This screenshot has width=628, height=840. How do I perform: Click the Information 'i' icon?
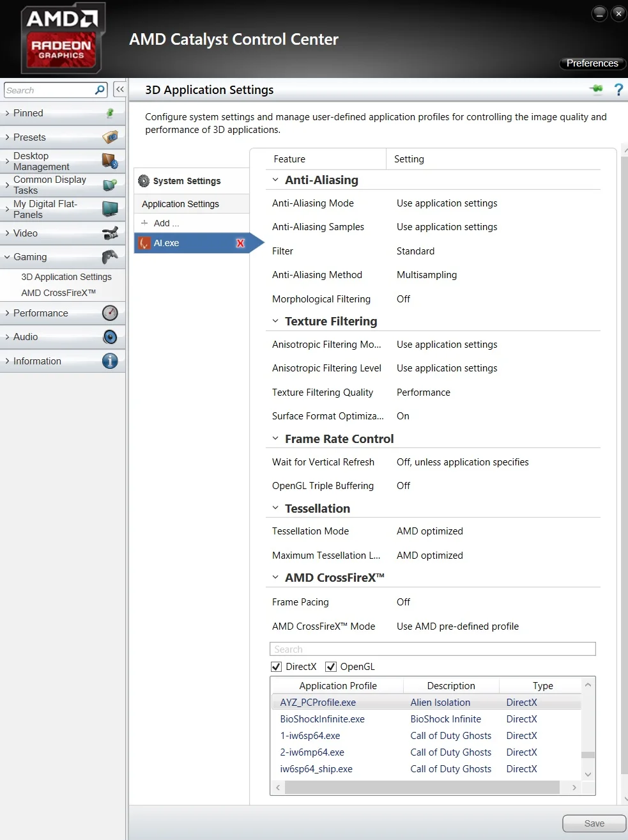110,361
